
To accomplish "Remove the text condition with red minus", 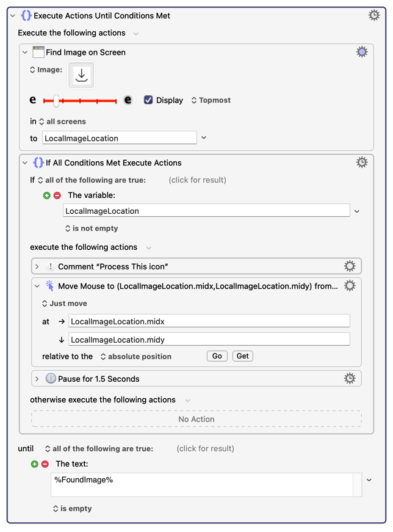I will click(x=45, y=464).
